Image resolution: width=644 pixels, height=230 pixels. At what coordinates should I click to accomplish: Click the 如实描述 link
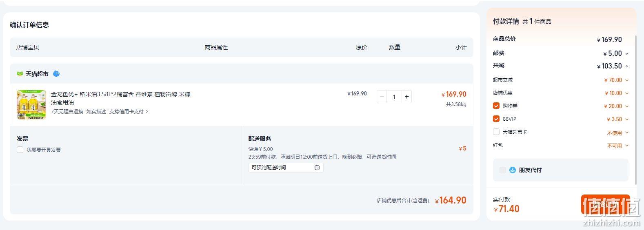pos(96,111)
